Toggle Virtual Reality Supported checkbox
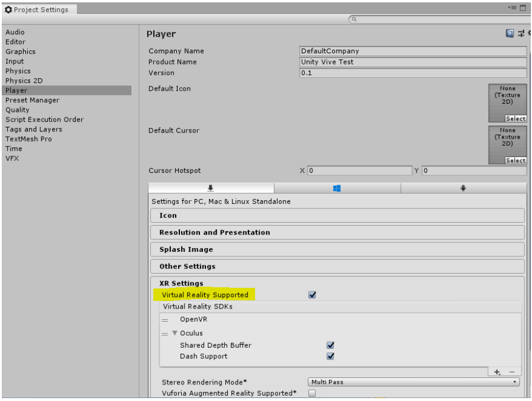The width and height of the screenshot is (532, 401). tap(312, 295)
